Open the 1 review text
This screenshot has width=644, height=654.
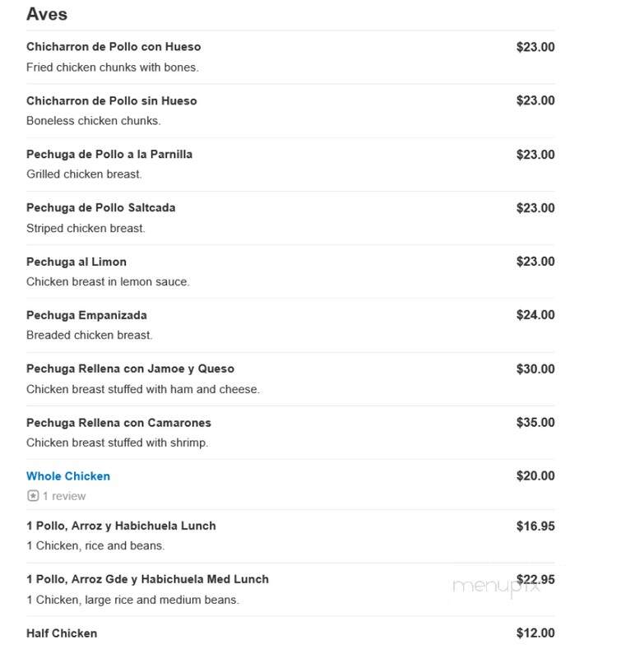click(64, 496)
